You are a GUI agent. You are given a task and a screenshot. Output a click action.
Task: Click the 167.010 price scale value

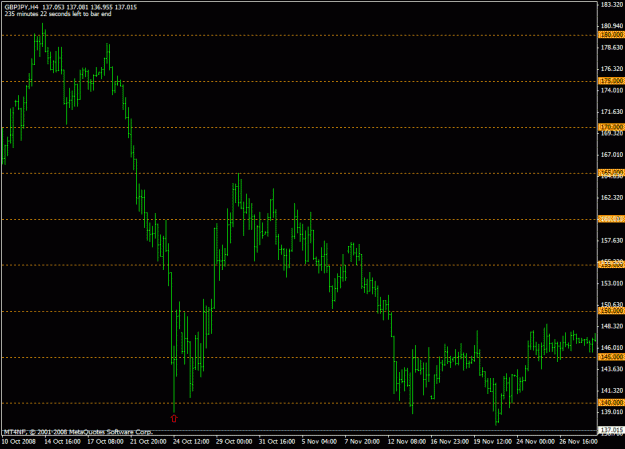click(x=612, y=155)
